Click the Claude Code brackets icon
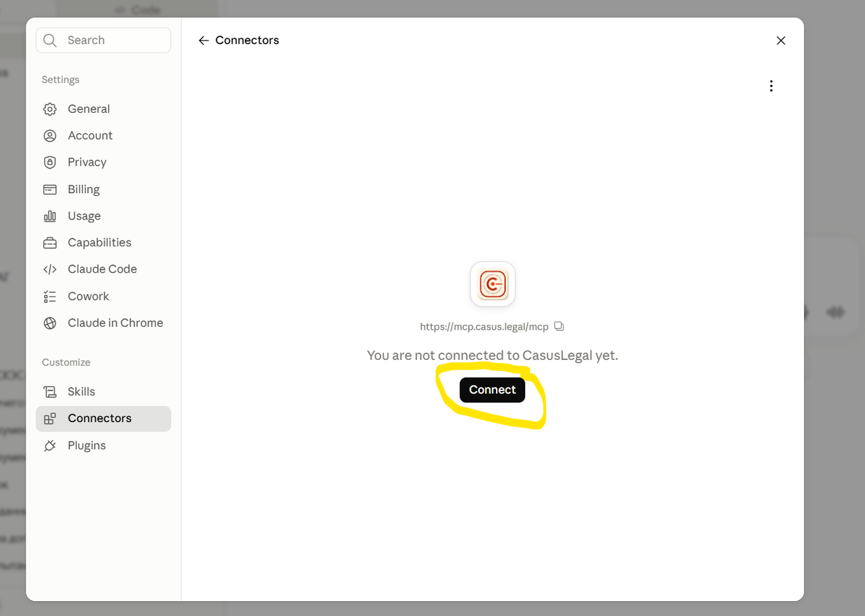This screenshot has width=865, height=616. pos(50,269)
